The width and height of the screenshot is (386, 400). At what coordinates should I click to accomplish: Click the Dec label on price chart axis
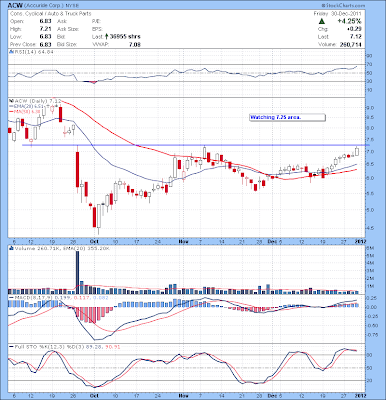(273, 241)
